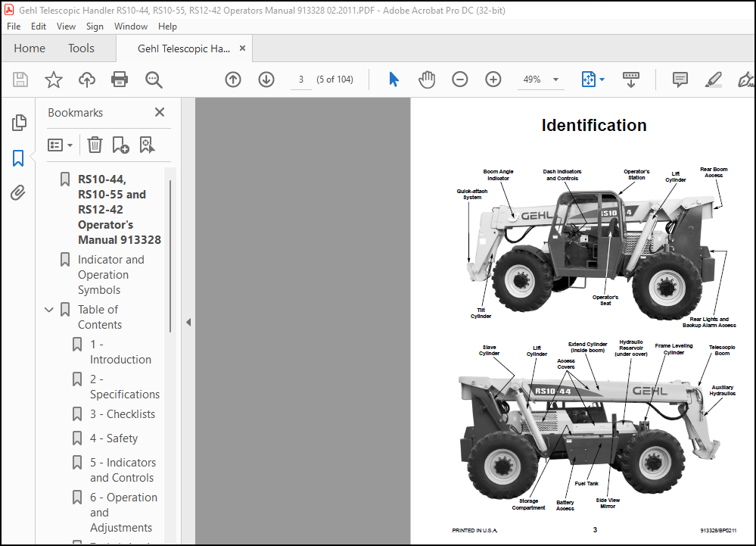Click the bookmarks panel vertical scrollbar
Image resolution: width=756 pixels, height=546 pixels.
170,257
